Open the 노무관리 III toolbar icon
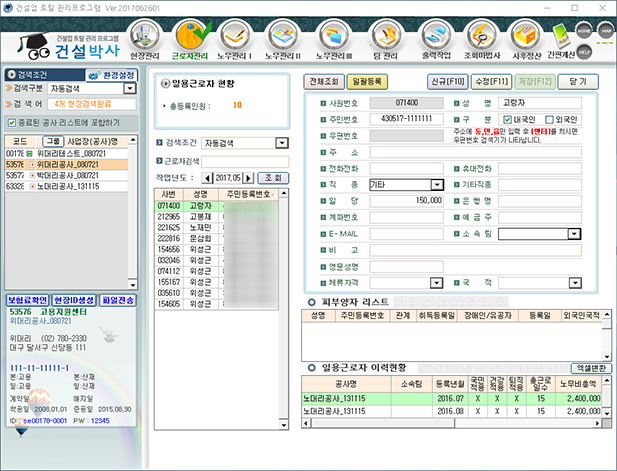 pos(334,40)
